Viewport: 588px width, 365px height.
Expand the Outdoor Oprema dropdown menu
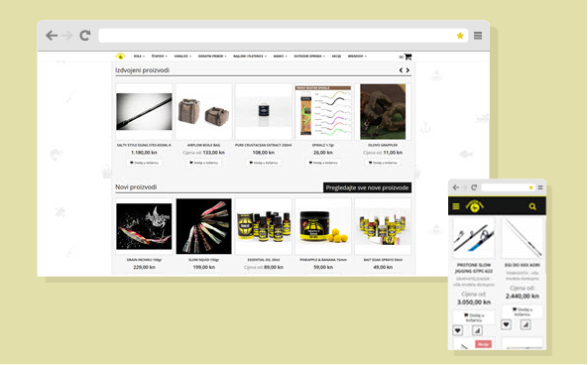point(309,57)
